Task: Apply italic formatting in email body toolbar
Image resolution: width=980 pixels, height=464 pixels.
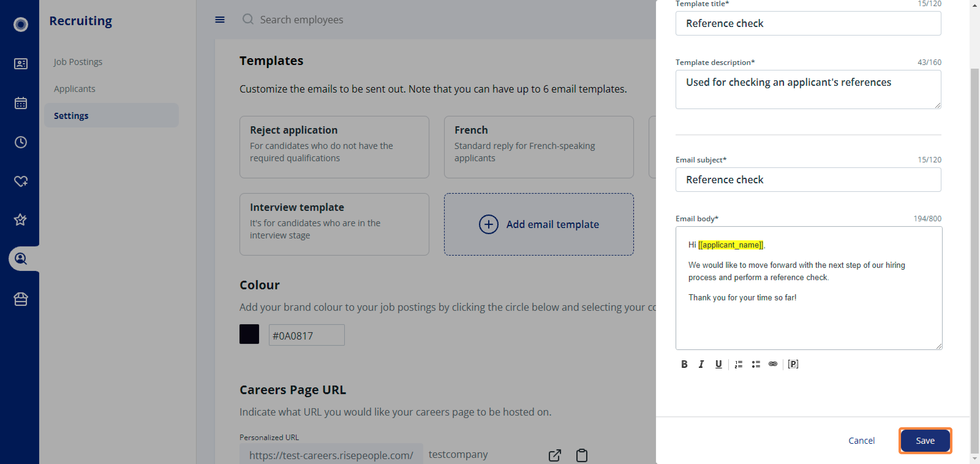Action: 701,364
